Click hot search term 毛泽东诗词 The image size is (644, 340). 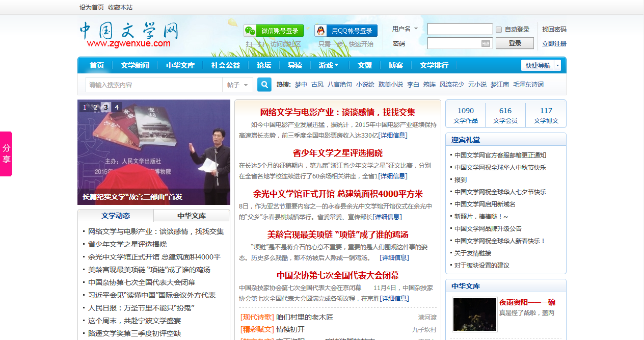[528, 85]
